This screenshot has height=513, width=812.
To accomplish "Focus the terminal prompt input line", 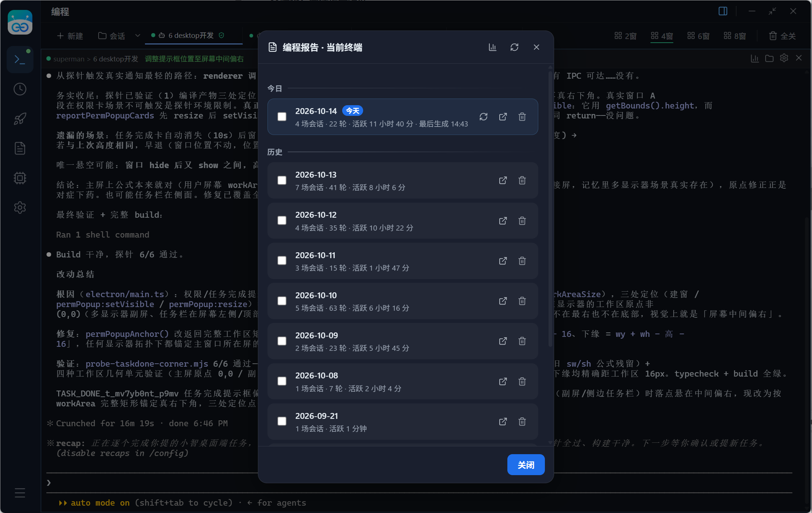I will [419, 482].
